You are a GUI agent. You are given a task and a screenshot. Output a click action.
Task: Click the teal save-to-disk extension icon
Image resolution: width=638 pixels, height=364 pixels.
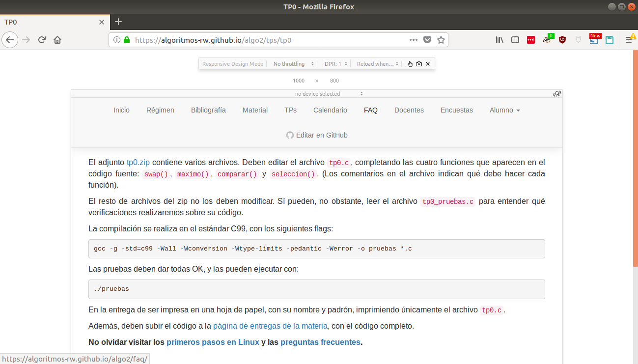(x=610, y=40)
